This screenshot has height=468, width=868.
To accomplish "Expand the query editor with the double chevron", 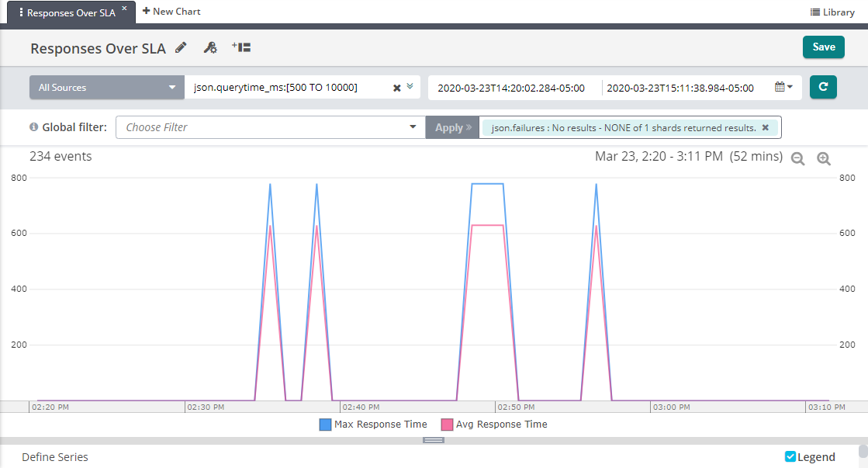I will (411, 87).
